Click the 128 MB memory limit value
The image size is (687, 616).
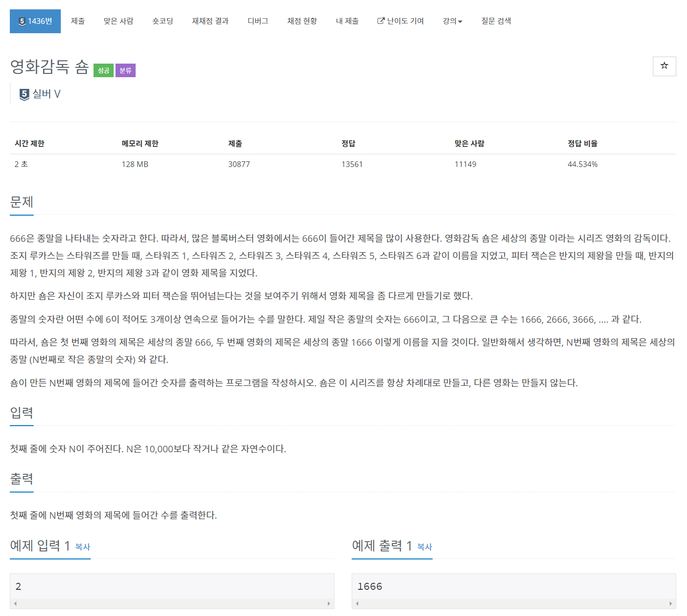(x=135, y=164)
